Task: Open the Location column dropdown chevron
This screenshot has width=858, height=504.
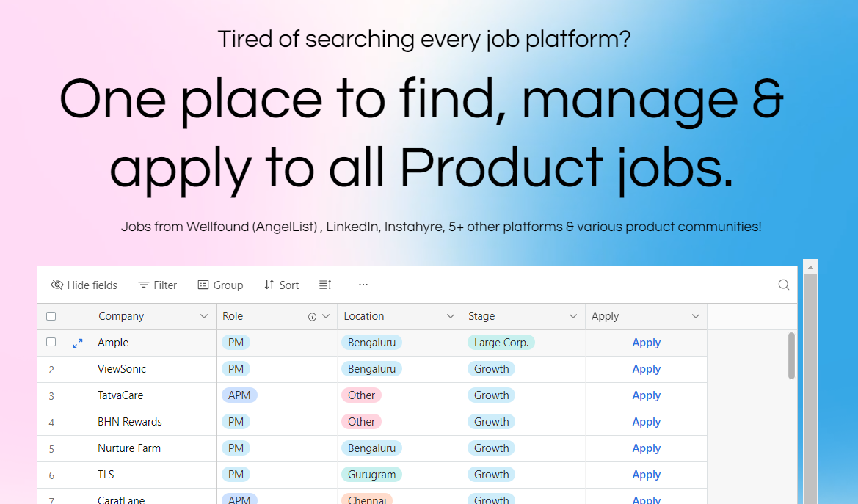Action: point(451,316)
